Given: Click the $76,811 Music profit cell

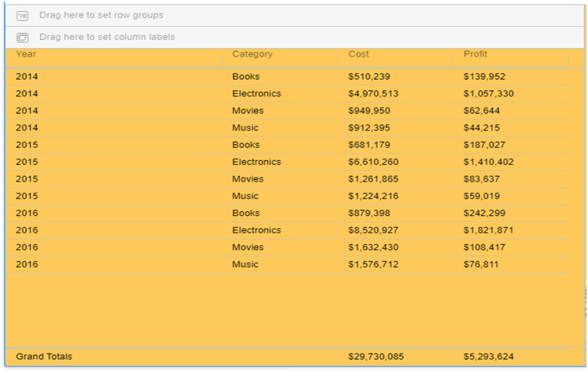Looking at the screenshot, I should click(x=481, y=264).
